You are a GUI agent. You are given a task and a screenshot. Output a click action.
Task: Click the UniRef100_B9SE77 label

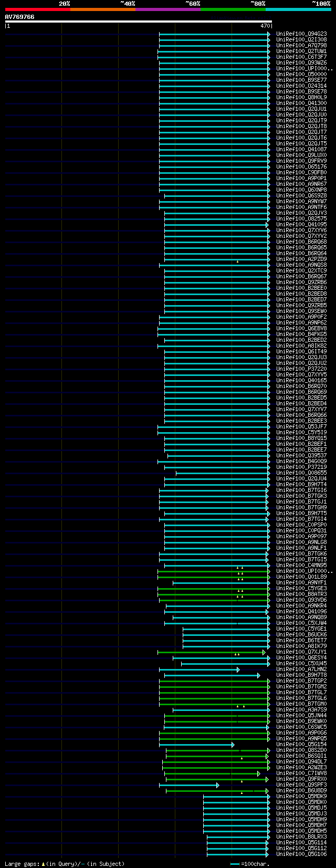[x=301, y=80]
